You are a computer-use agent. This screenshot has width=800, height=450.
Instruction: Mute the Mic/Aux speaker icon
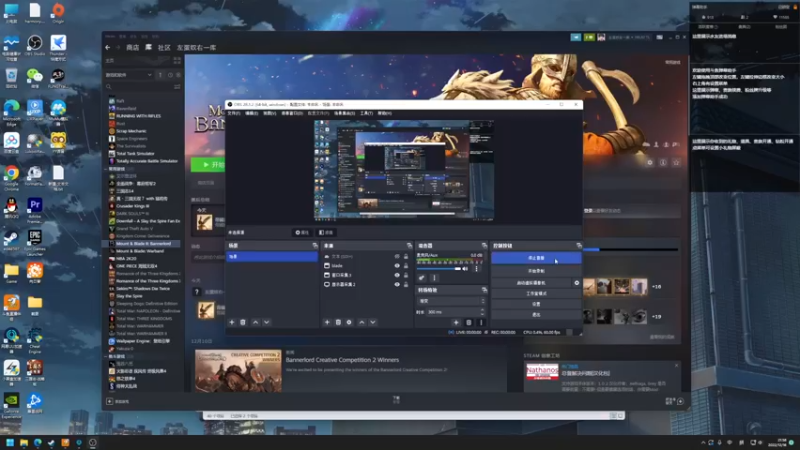click(465, 268)
